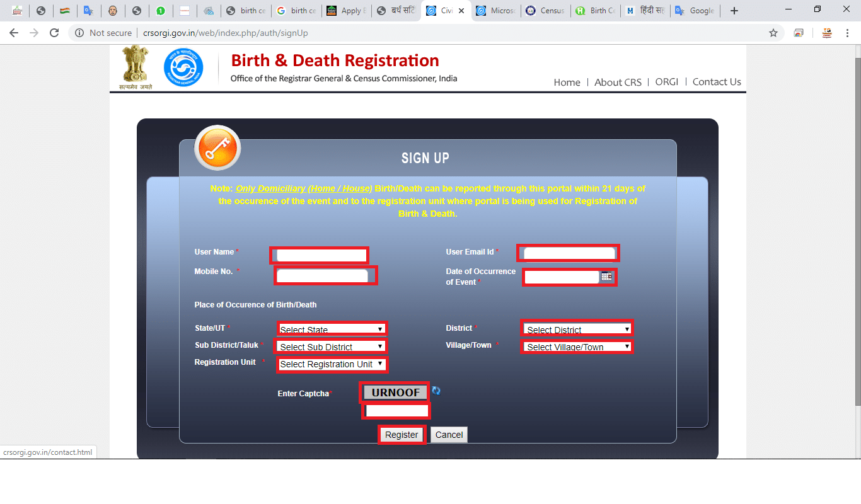Click the 'Only Domiciliary (Home / House)' text
The width and height of the screenshot is (861, 504).
304,188
